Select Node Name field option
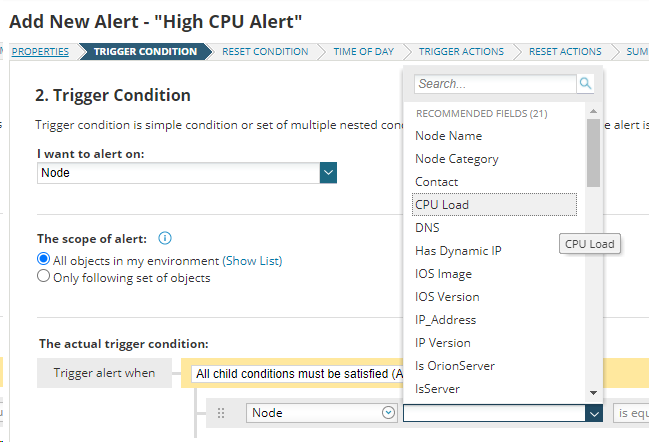 click(448, 136)
